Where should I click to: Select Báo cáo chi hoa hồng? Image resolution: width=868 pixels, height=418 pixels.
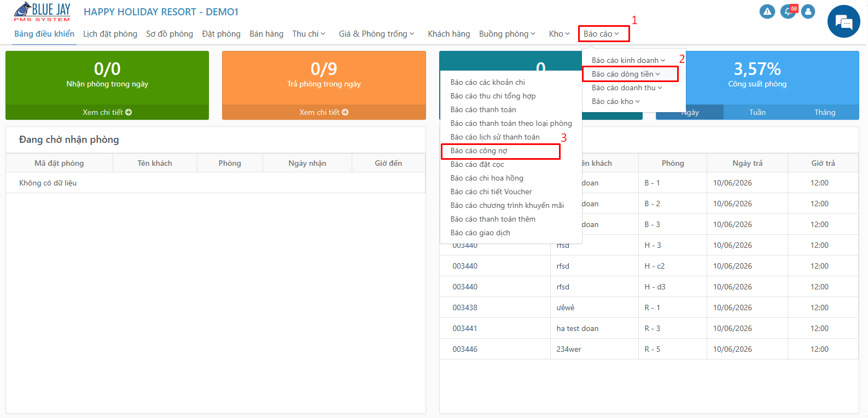[x=487, y=178]
